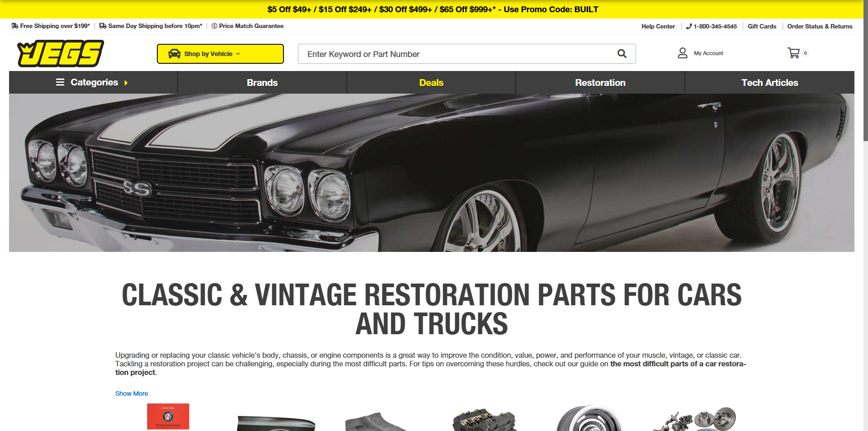Click the magnifier search icon
The image size is (868, 431).
click(622, 54)
